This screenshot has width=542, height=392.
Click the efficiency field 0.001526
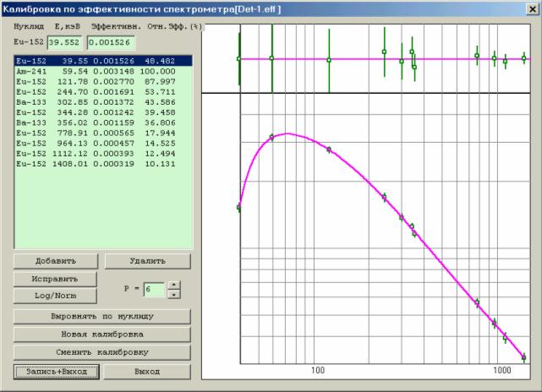point(111,42)
